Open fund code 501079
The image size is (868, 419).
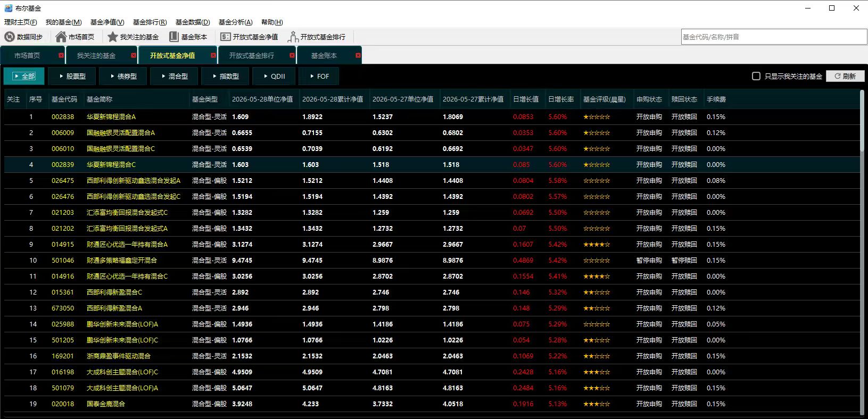[x=63, y=388]
